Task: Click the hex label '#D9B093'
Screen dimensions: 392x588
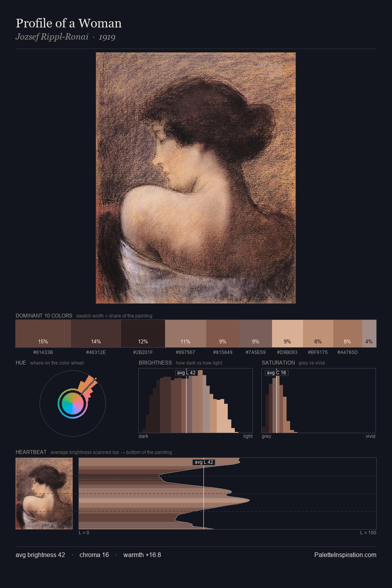Action: (x=287, y=352)
